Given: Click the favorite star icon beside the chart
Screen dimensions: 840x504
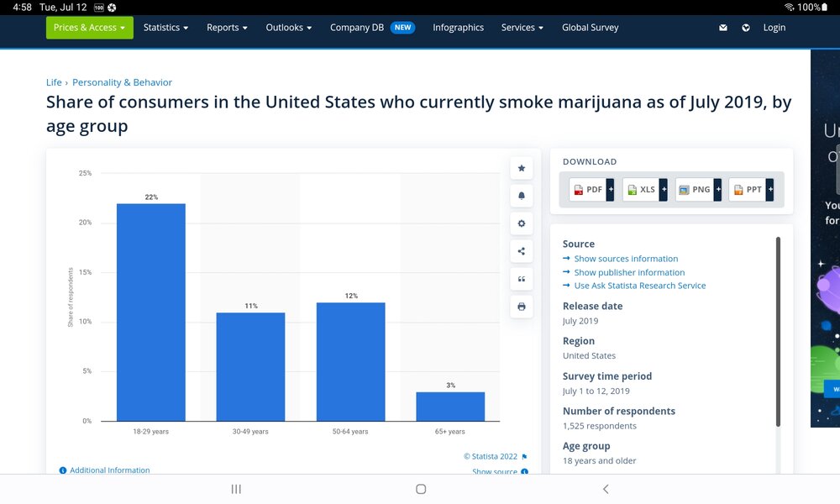Looking at the screenshot, I should coord(522,168).
